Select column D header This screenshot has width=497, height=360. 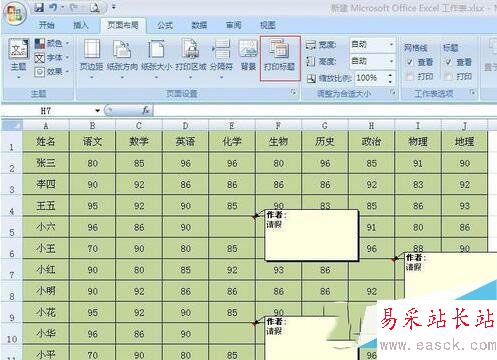click(x=185, y=126)
